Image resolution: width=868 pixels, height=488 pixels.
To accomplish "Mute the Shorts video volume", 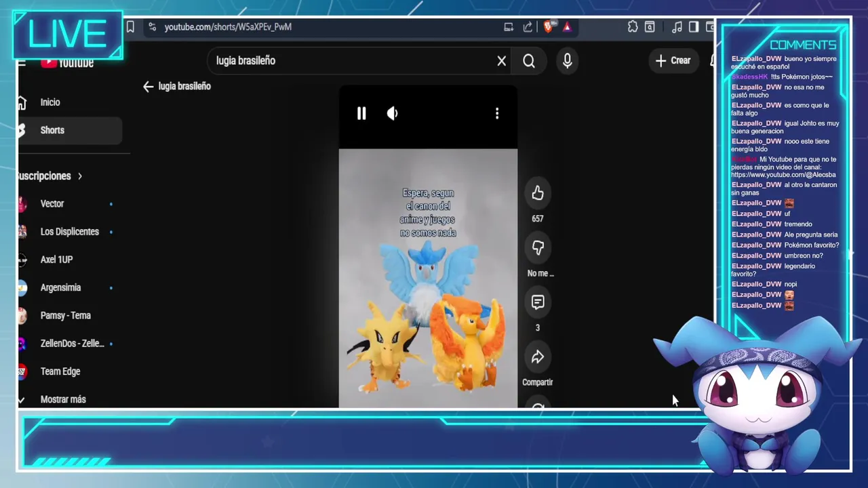I will 393,114.
